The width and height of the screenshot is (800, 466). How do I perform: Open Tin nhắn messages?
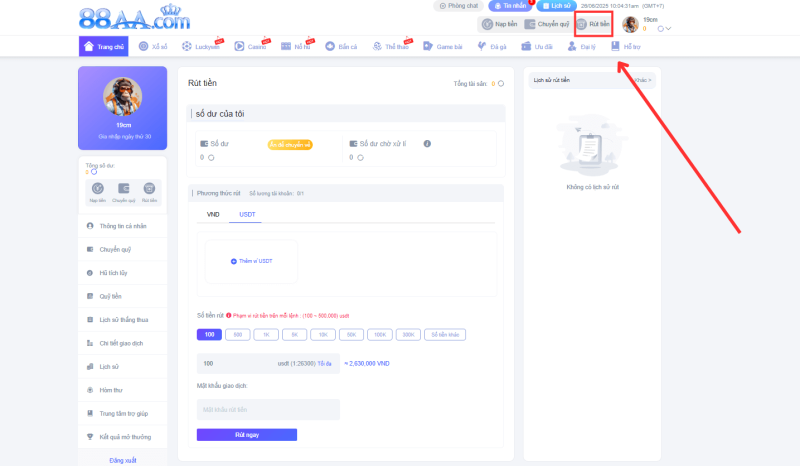510,6
